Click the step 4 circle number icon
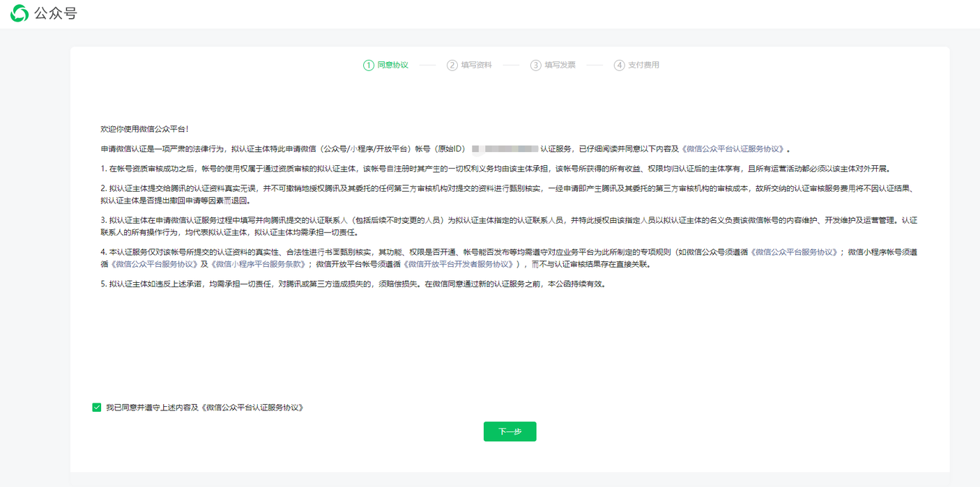Screen dimensions: 980x487 [x=619, y=65]
